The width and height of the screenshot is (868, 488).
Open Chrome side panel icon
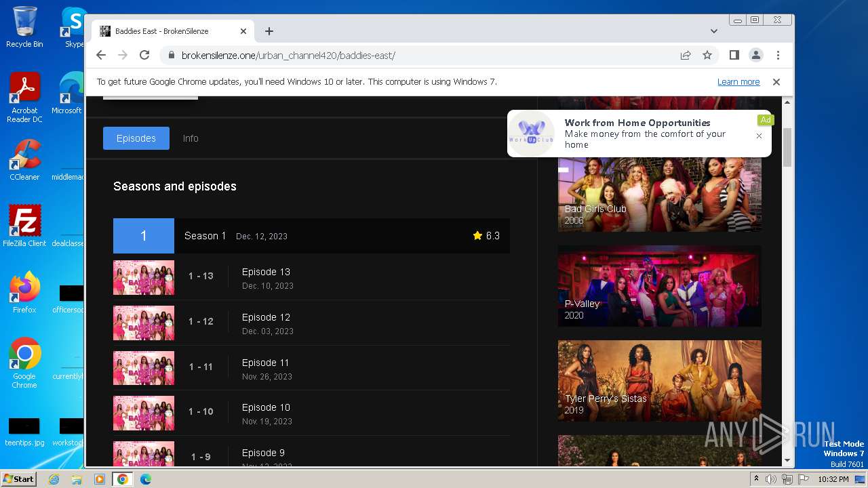click(x=734, y=55)
